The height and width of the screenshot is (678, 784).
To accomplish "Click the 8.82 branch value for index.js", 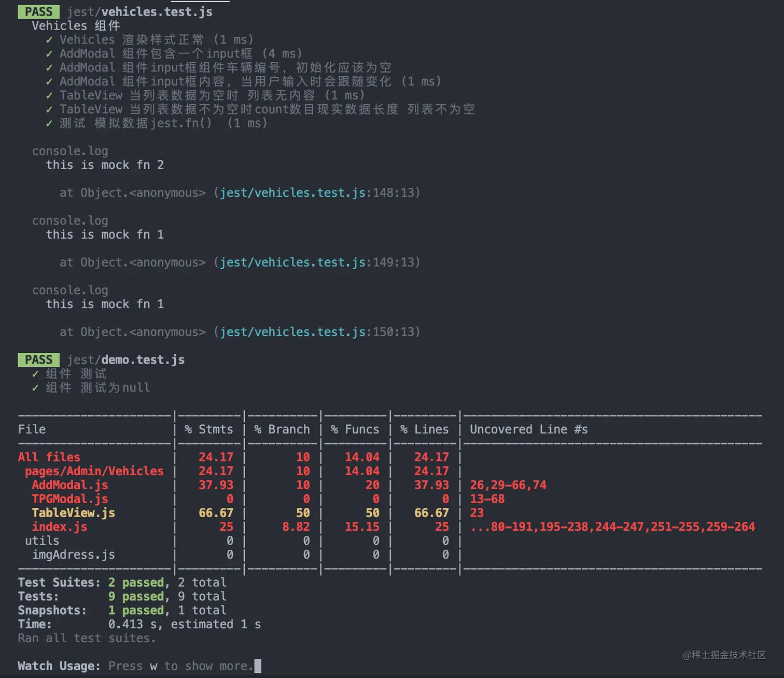I will 296,527.
